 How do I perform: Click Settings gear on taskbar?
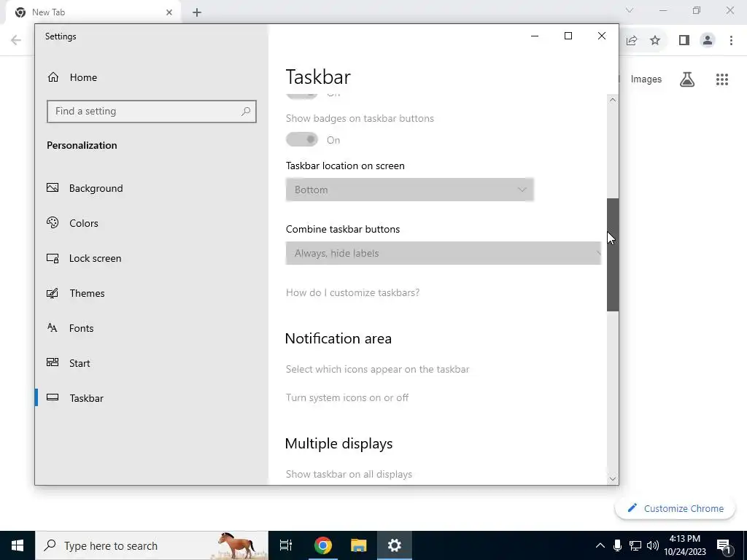click(395, 545)
